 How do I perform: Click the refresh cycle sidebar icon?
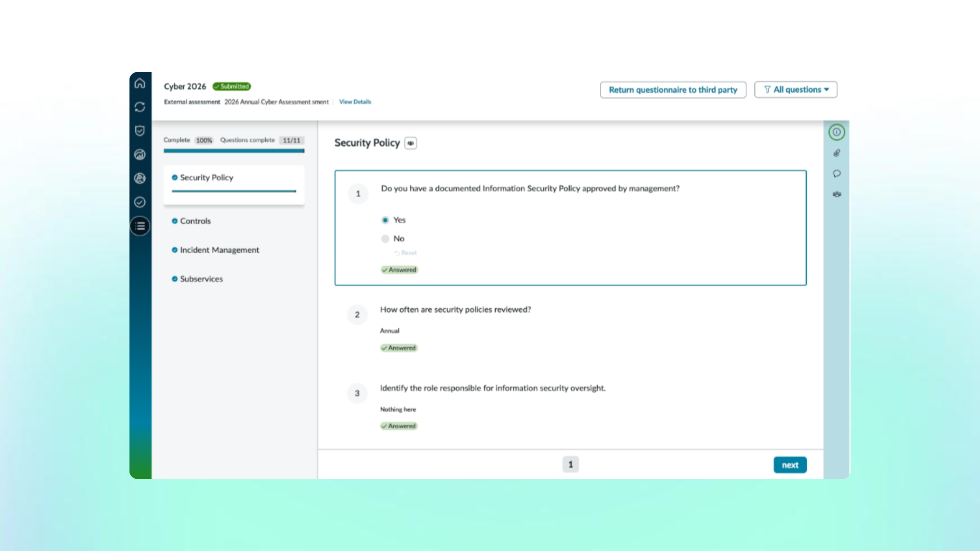[140, 107]
